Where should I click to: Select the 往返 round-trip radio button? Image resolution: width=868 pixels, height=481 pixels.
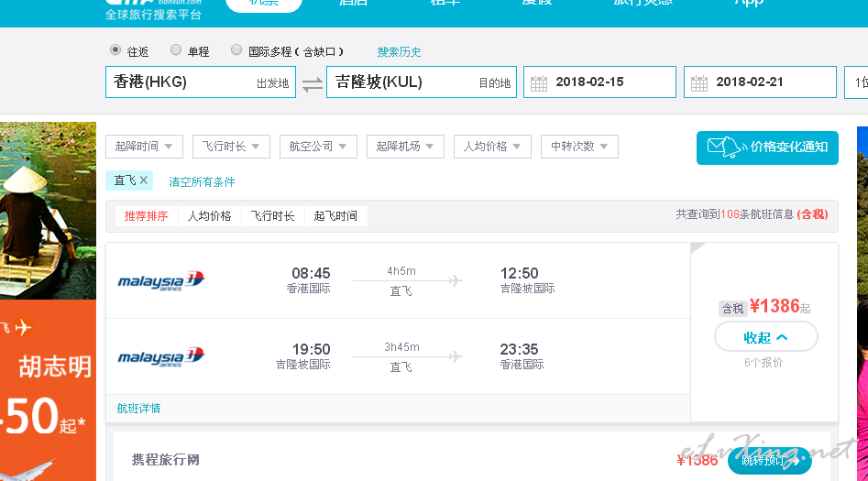click(115, 50)
